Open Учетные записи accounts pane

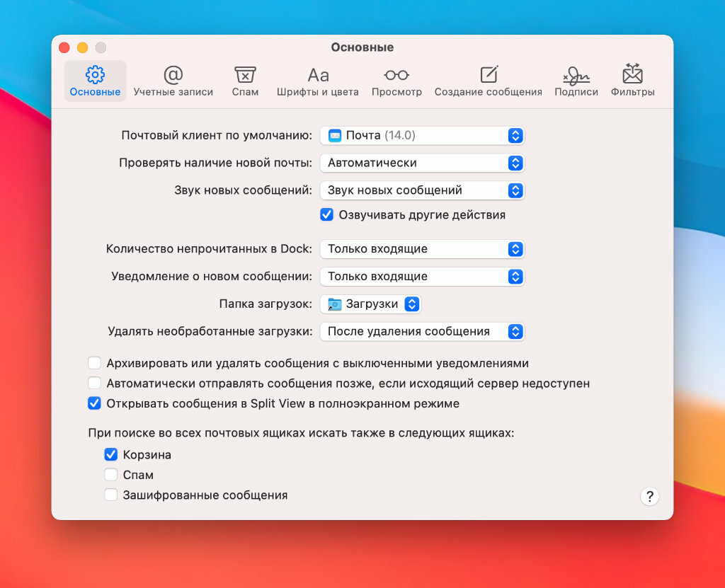click(x=173, y=81)
